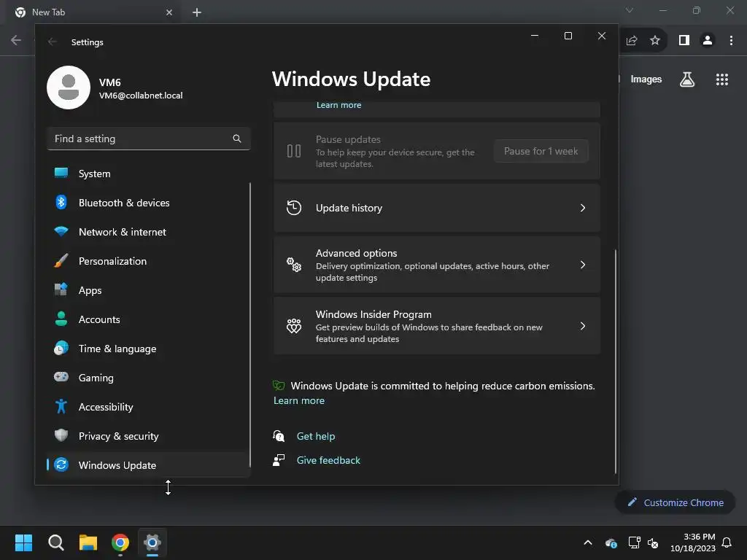The image size is (747, 560).
Task: Open notifications bell in taskbar
Action: (x=727, y=542)
